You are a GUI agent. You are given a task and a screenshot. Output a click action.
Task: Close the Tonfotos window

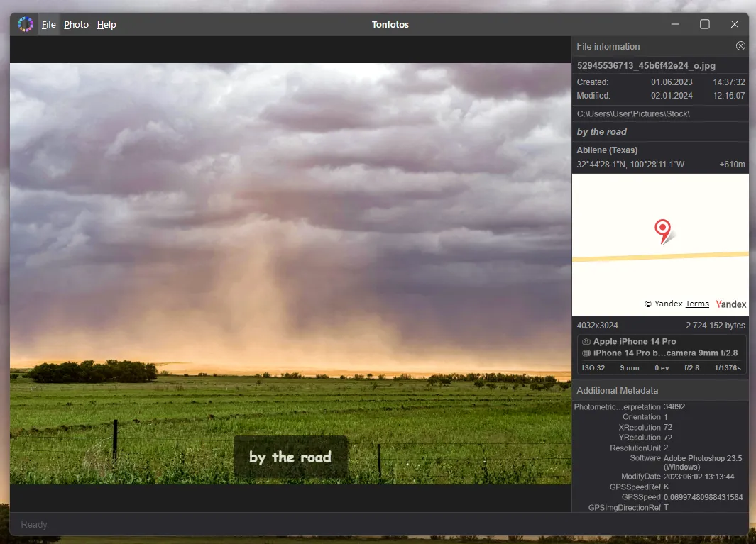coord(735,24)
